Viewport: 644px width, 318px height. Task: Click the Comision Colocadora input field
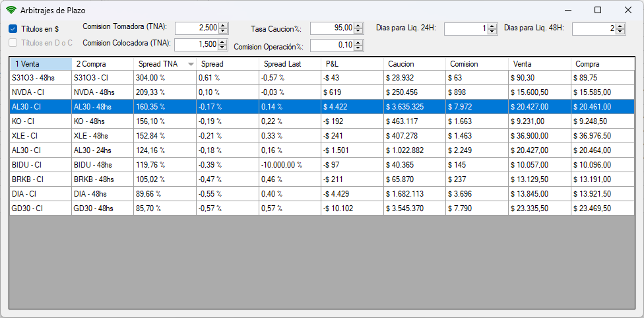pos(197,45)
